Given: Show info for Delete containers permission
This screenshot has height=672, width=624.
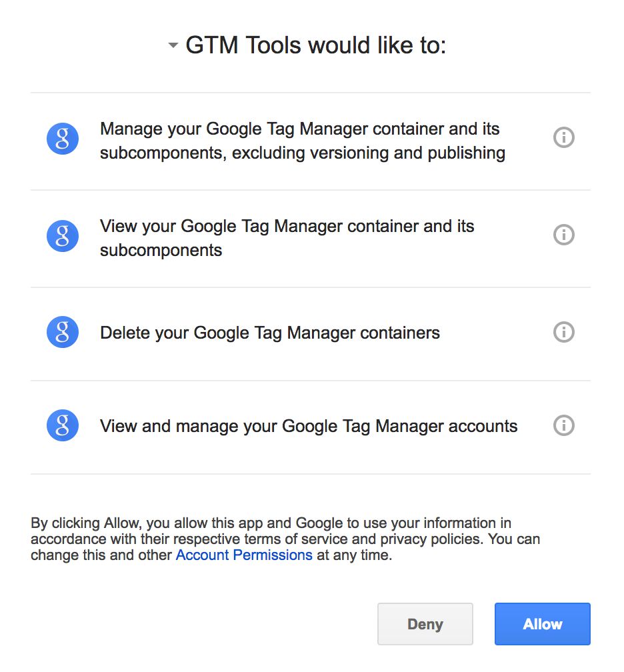Looking at the screenshot, I should (x=563, y=332).
